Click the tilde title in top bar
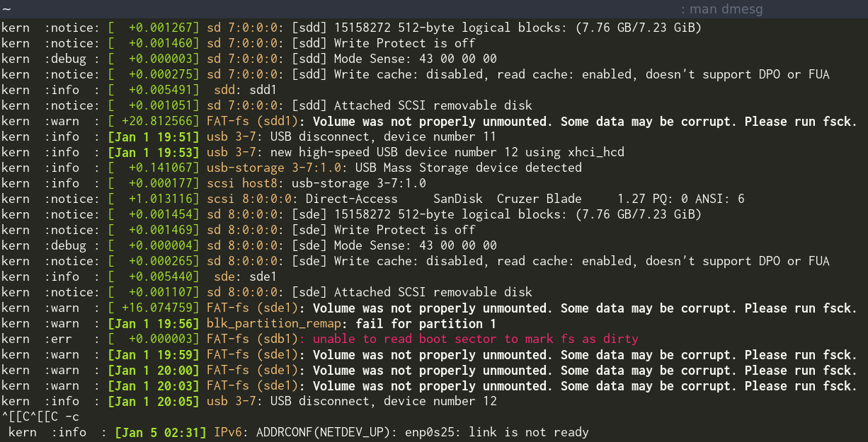 [x=6, y=9]
